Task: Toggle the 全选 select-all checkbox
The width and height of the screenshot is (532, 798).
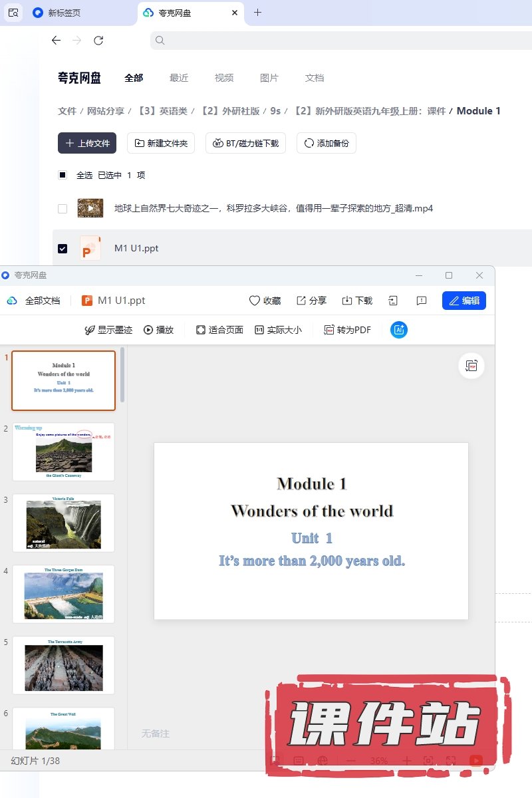Action: pyautogui.click(x=63, y=176)
